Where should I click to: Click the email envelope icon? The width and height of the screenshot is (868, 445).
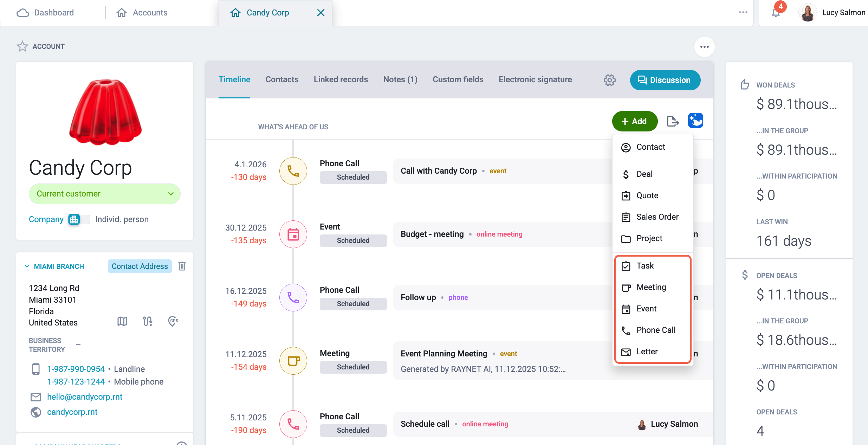pos(36,397)
